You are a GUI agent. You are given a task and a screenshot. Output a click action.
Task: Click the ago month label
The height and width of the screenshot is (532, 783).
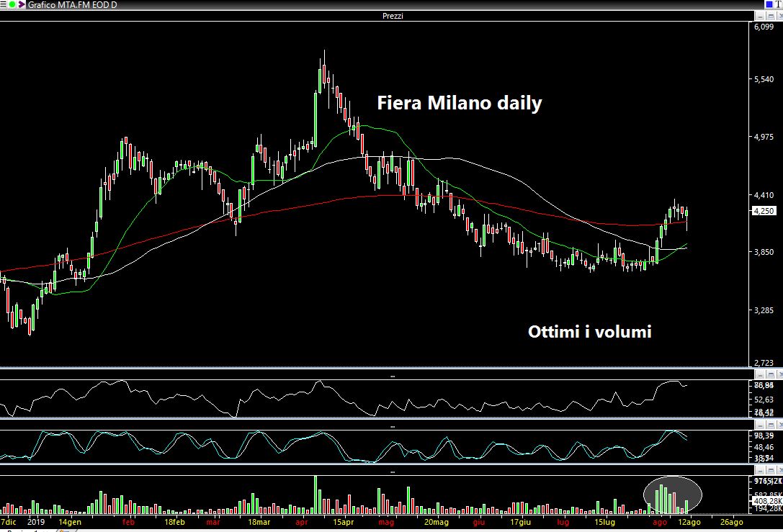tap(660, 522)
